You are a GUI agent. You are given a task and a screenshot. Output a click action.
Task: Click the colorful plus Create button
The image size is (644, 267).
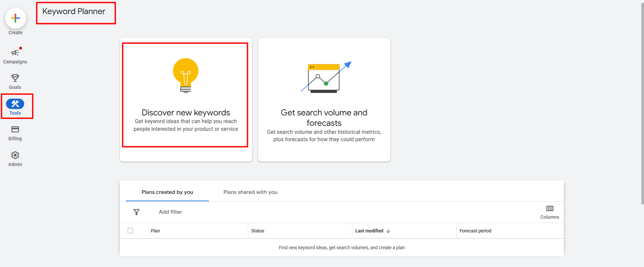(15, 18)
